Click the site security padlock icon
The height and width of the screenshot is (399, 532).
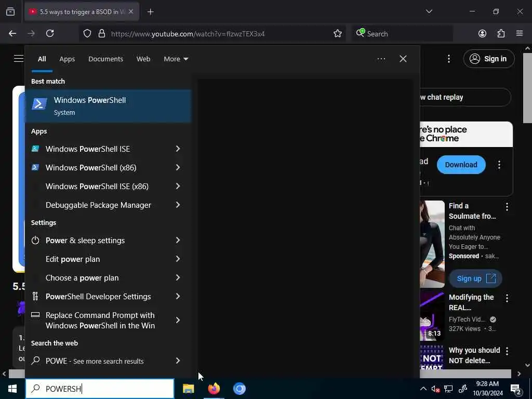101,33
